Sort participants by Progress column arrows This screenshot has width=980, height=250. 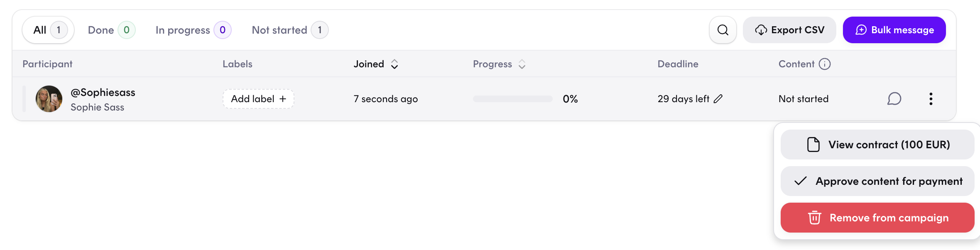(522, 64)
